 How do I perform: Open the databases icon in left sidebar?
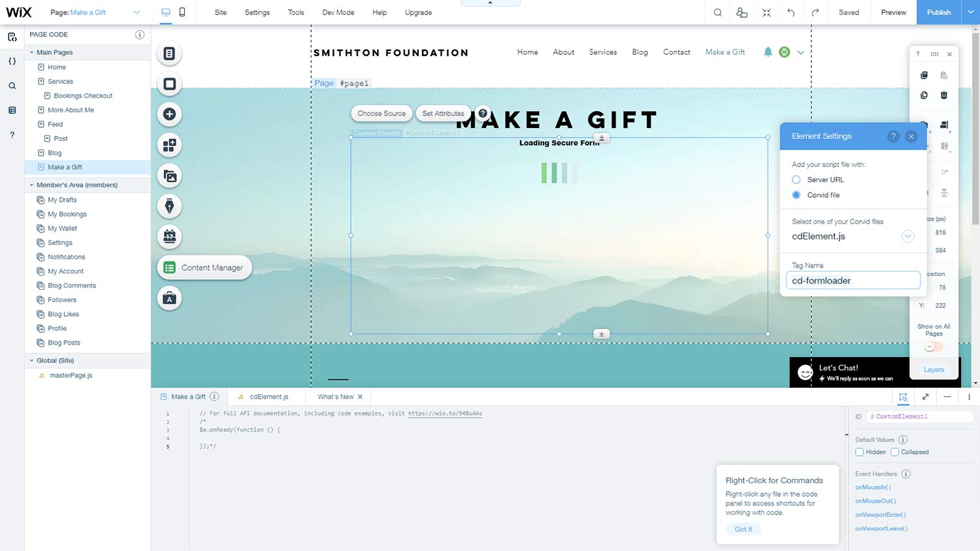(x=12, y=110)
